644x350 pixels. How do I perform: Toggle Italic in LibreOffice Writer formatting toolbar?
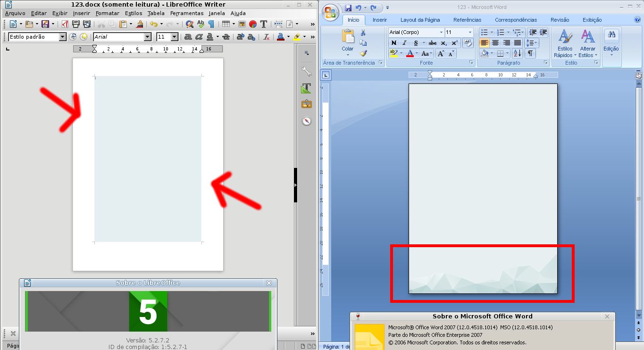(199, 37)
